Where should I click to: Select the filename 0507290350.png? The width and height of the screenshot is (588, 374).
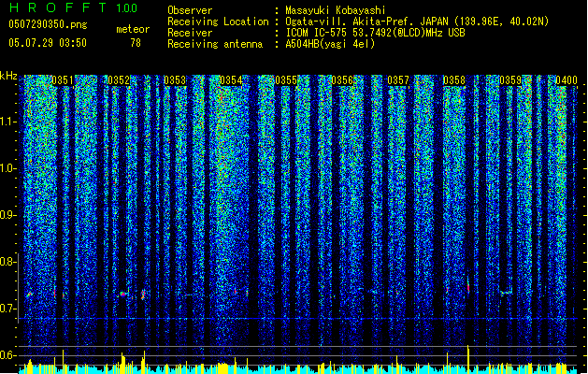click(48, 24)
